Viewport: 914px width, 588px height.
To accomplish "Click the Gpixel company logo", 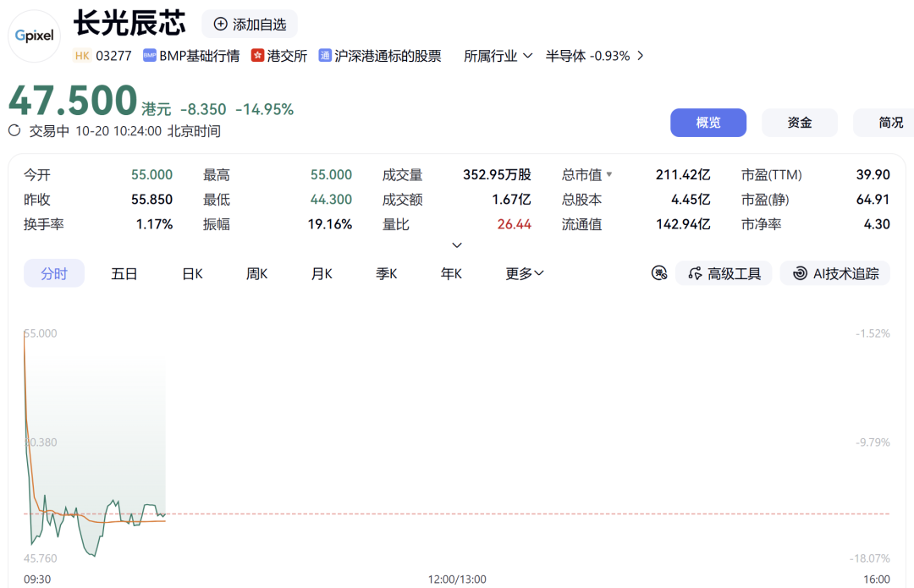I will (x=35, y=36).
